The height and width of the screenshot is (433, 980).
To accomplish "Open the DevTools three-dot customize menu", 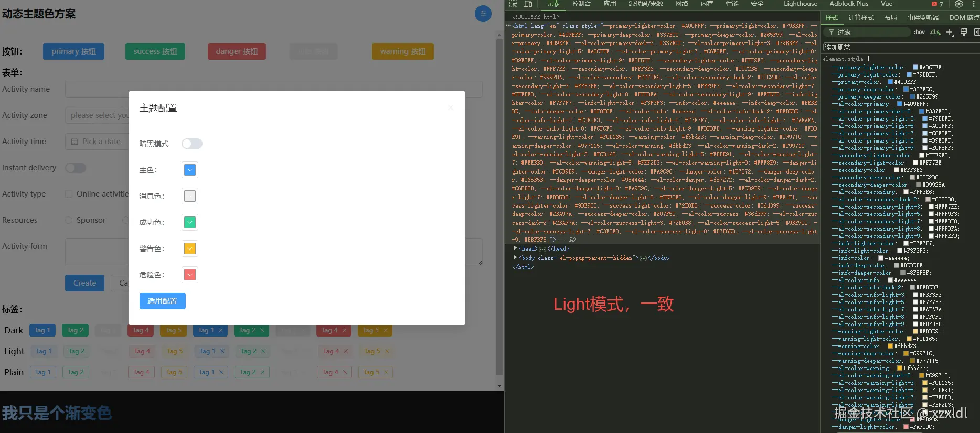I will click(x=974, y=4).
